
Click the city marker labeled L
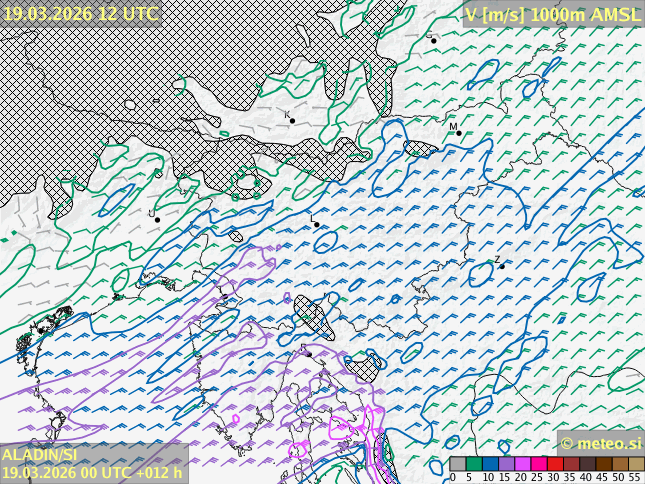[317, 224]
